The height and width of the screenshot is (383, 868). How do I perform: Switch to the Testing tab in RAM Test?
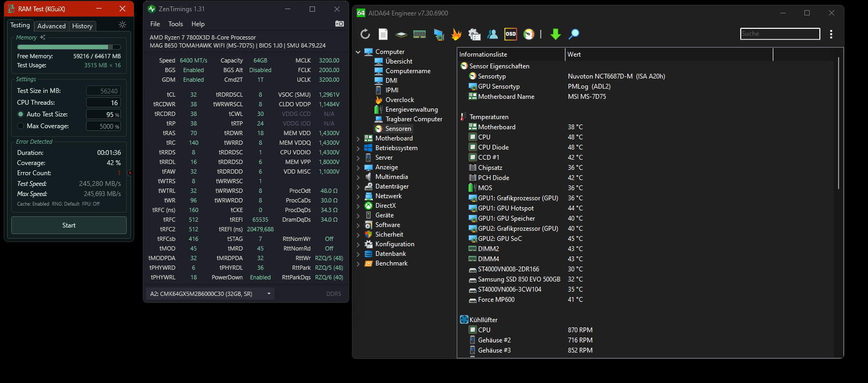(x=20, y=25)
